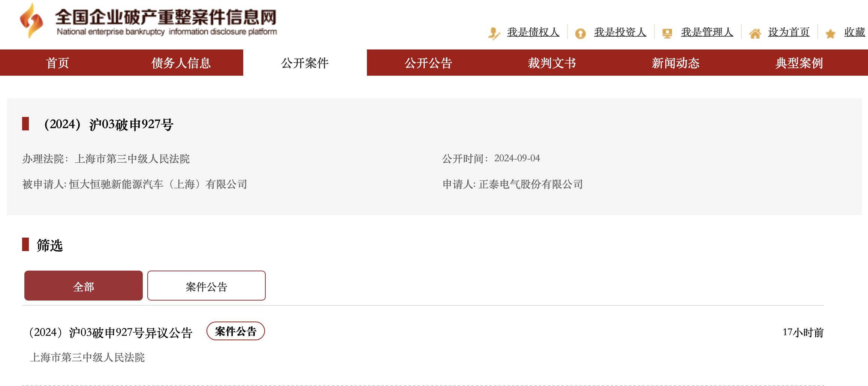This screenshot has width=868, height=386.
Task: Click the home icon for 设为首页
Action: click(755, 34)
